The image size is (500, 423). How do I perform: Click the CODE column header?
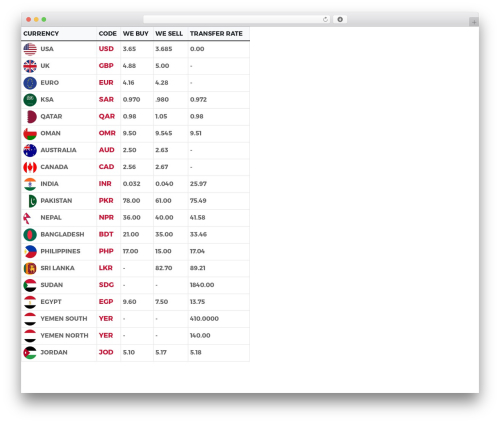(108, 33)
